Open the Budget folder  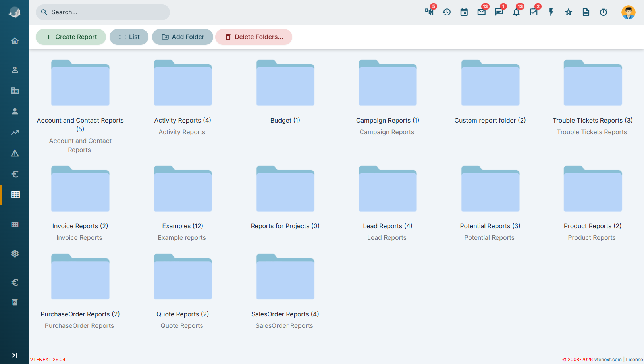(x=285, y=83)
